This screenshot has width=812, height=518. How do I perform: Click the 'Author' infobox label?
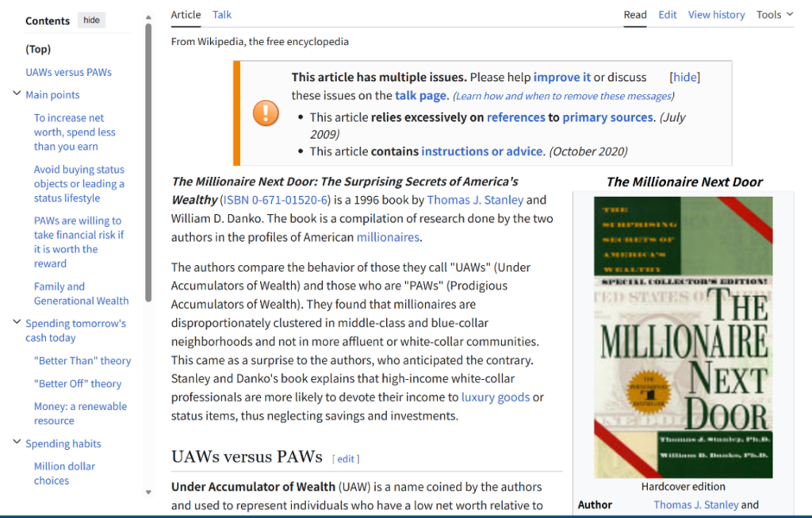[595, 505]
